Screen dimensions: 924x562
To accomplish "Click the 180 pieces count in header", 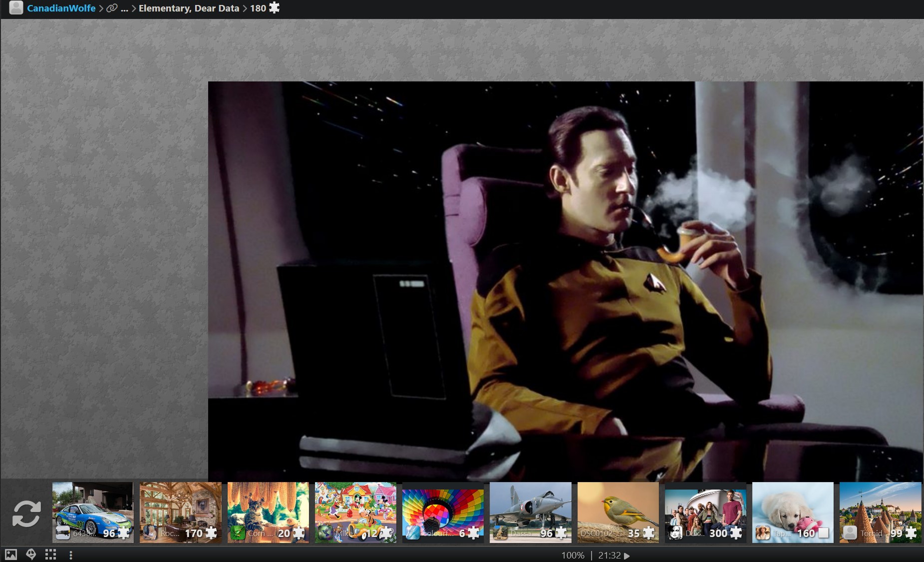I will tap(258, 8).
